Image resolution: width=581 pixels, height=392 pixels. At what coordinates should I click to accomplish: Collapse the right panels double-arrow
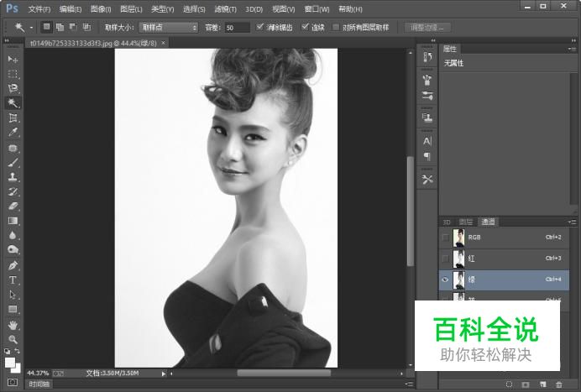[x=573, y=40]
